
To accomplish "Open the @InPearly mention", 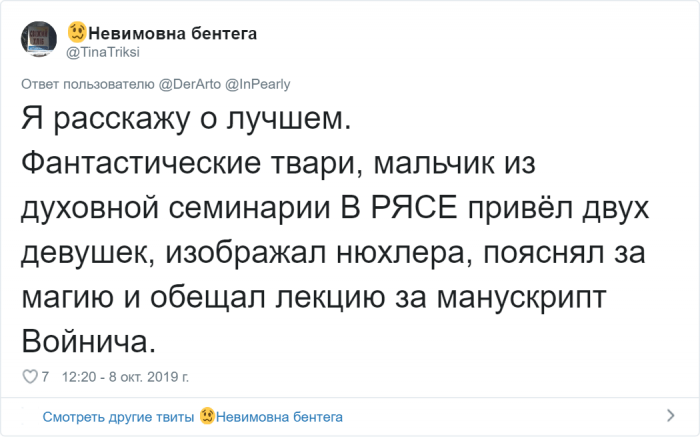I will click(x=258, y=84).
